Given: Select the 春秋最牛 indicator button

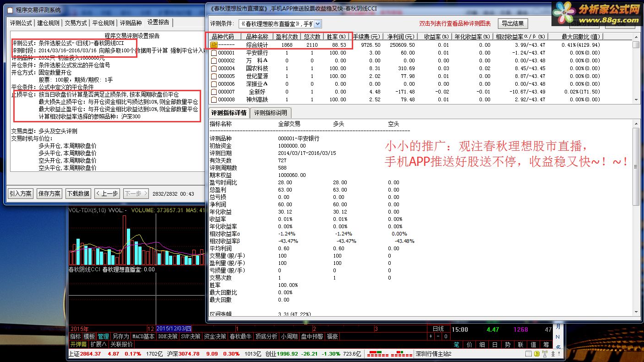Looking at the screenshot, I should [x=241, y=336].
